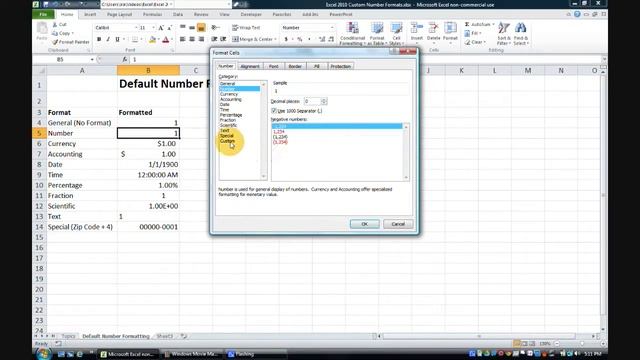
Task: Switch to the Border tab in dialog
Action: pos(295,66)
